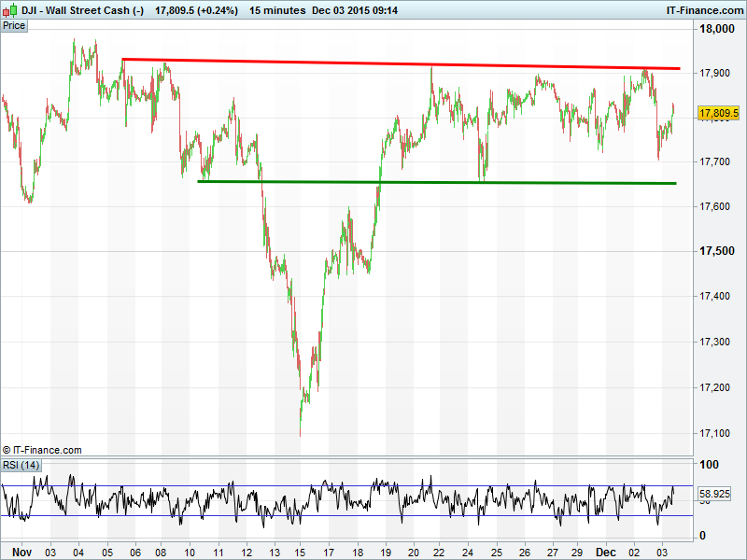Click the 17,809.5 (+0.24%) quote in header
The image size is (747, 560).
(x=196, y=10)
